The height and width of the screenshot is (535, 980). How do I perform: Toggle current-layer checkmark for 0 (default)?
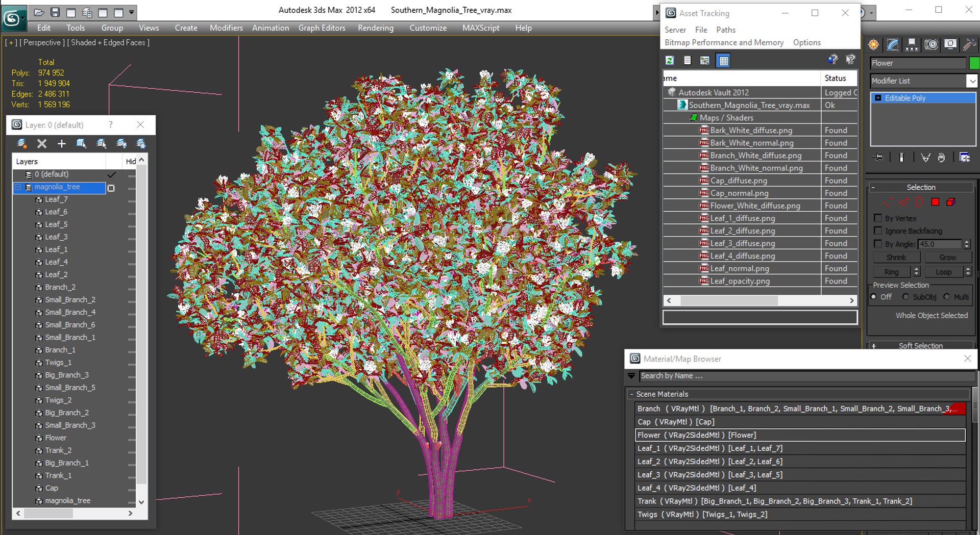(111, 174)
